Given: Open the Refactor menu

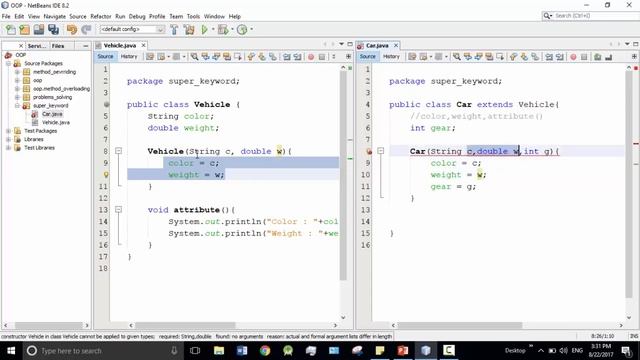Looking at the screenshot, I should [x=101, y=16].
